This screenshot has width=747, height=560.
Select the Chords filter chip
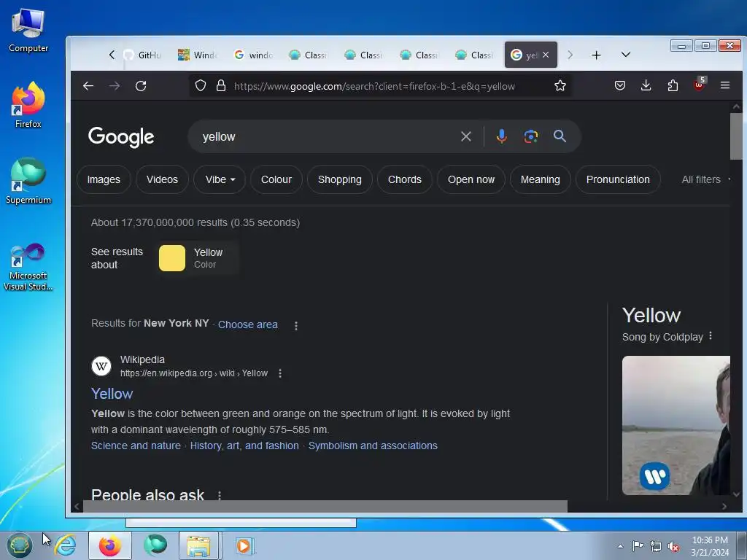tap(404, 179)
